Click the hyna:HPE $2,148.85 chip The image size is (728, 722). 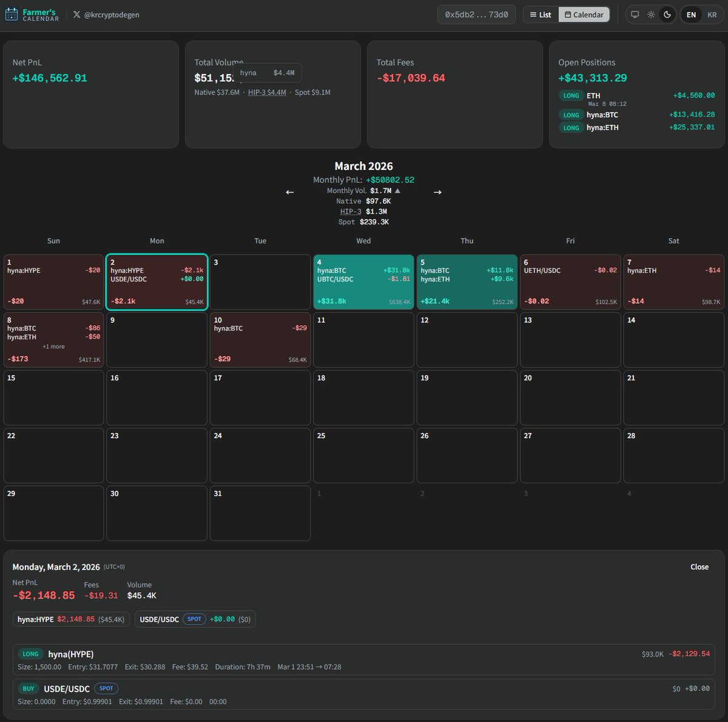71,619
